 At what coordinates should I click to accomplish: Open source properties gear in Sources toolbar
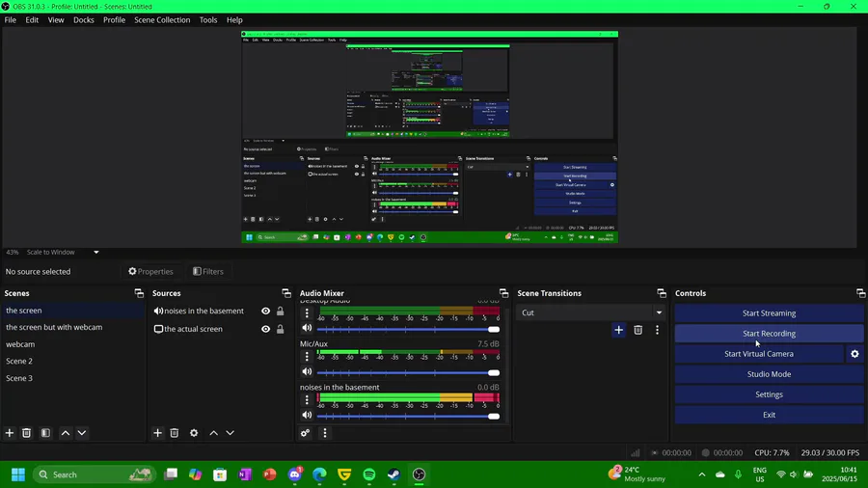[x=194, y=433]
